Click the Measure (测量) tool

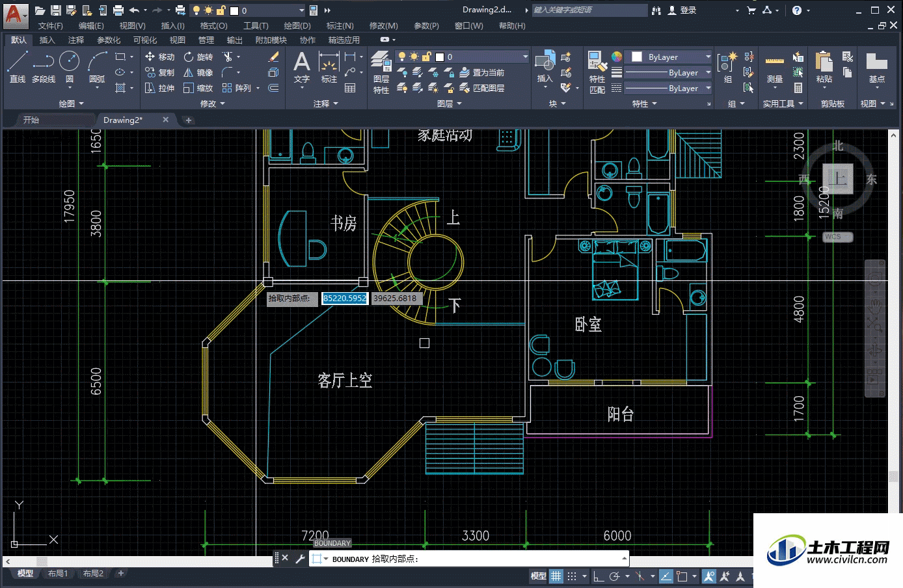point(774,68)
